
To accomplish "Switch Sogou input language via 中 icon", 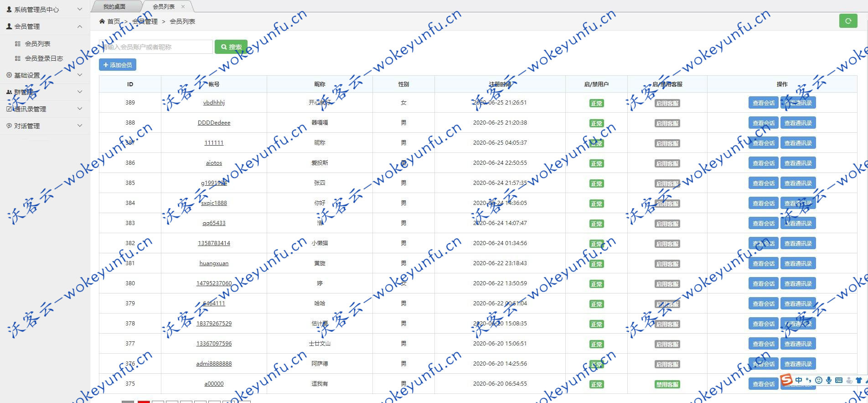I will click(799, 380).
